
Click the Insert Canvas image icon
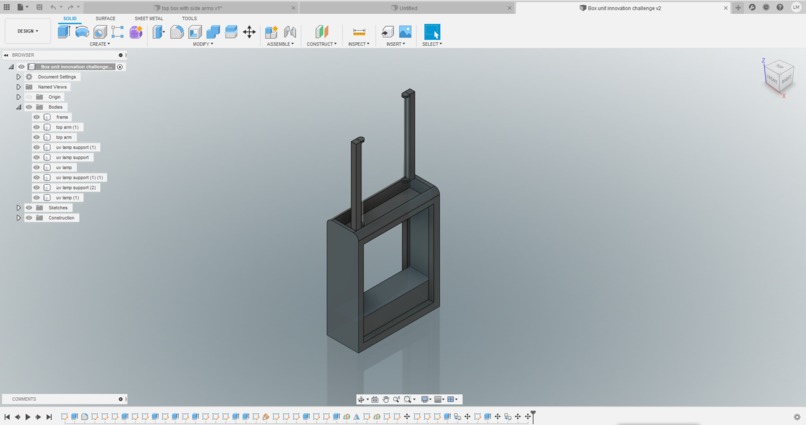click(405, 32)
